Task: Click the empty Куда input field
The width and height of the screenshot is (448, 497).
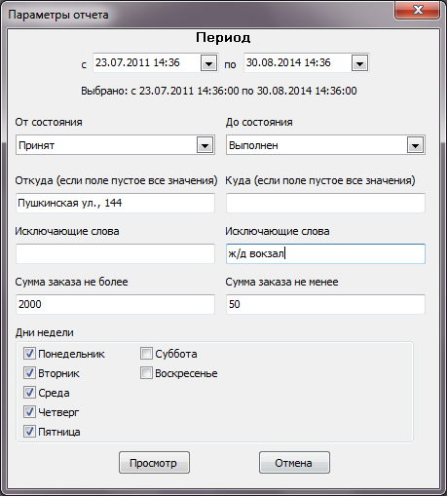Action: pyautogui.click(x=325, y=203)
